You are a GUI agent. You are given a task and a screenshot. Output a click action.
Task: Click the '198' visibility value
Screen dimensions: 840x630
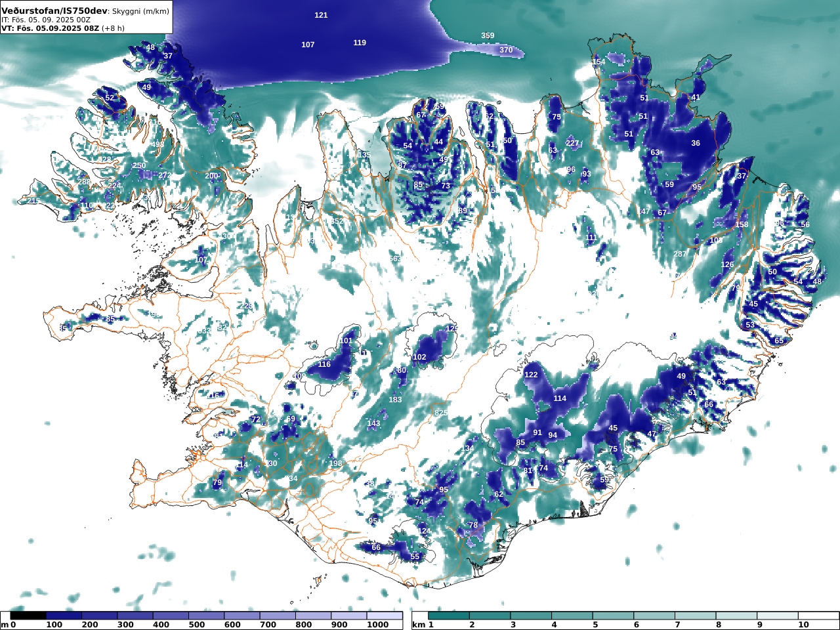point(336,463)
